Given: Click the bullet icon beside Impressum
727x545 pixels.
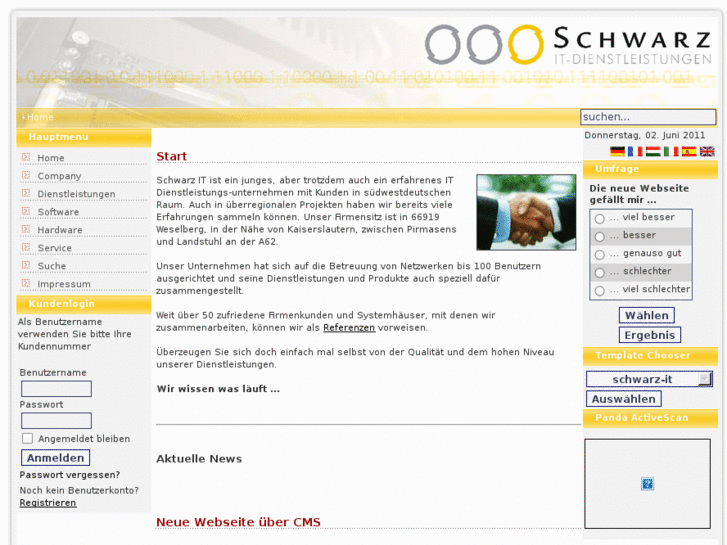Looking at the screenshot, I should (26, 283).
